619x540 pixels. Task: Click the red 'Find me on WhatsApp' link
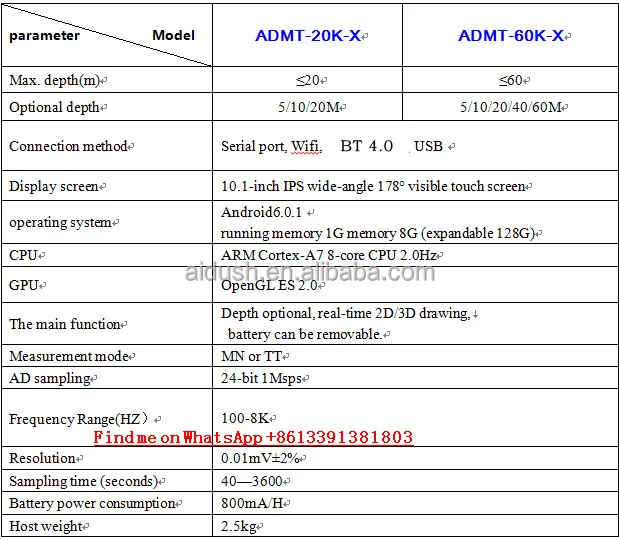click(x=253, y=437)
